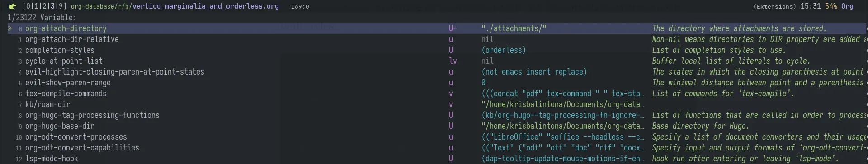Select org-hugo-tag-processing-functions candidate
868x164 pixels.
click(92, 115)
